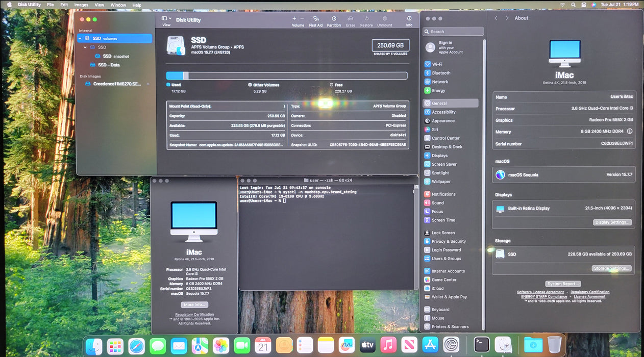
Task: Click the First Aid toolbar icon
Action: [316, 18]
